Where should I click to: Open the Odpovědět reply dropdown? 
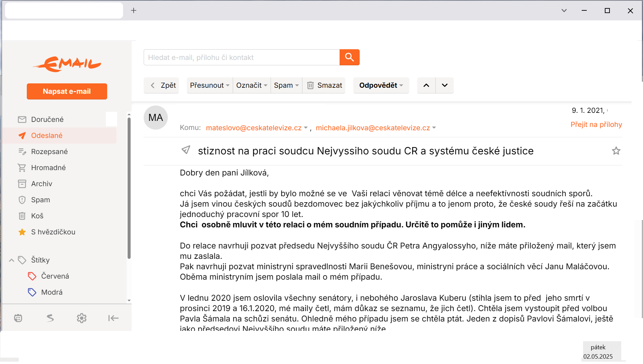point(381,85)
